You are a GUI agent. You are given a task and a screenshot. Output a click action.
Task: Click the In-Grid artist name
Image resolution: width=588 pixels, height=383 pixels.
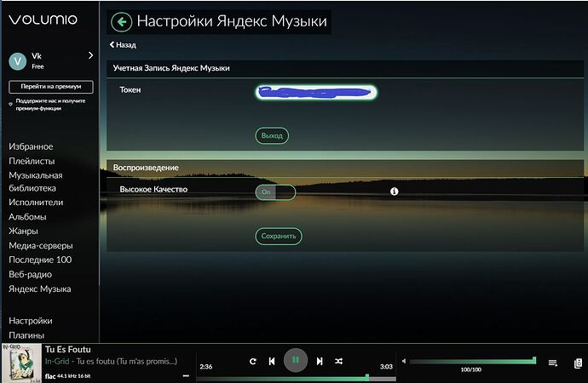tap(57, 362)
